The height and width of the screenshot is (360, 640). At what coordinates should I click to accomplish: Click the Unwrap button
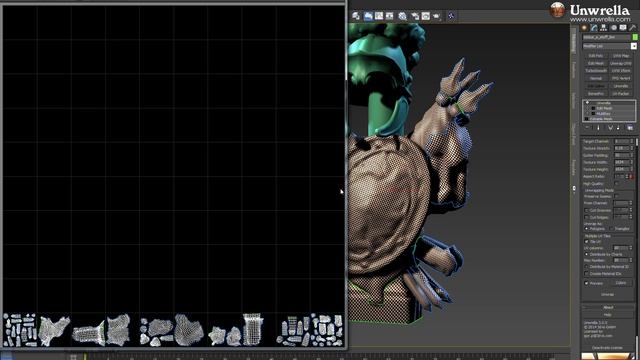click(x=607, y=294)
